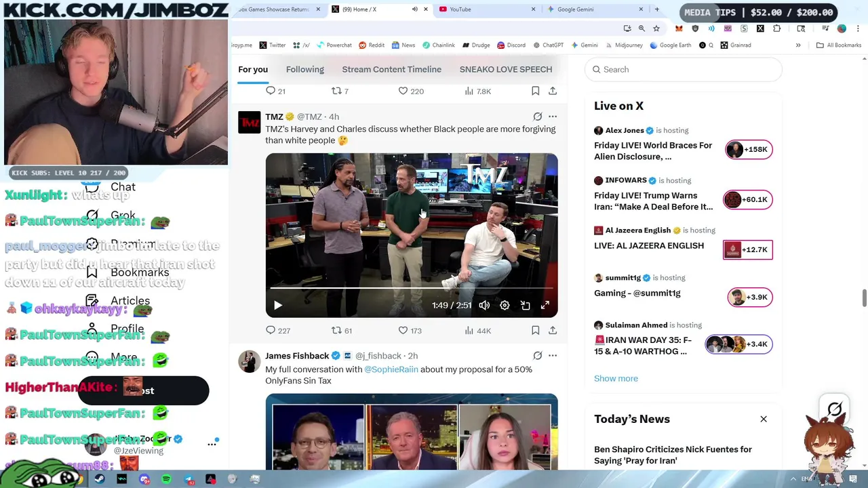Mute audio on the Home / X tab
Viewport: 868px width, 488px height.
pos(415,9)
